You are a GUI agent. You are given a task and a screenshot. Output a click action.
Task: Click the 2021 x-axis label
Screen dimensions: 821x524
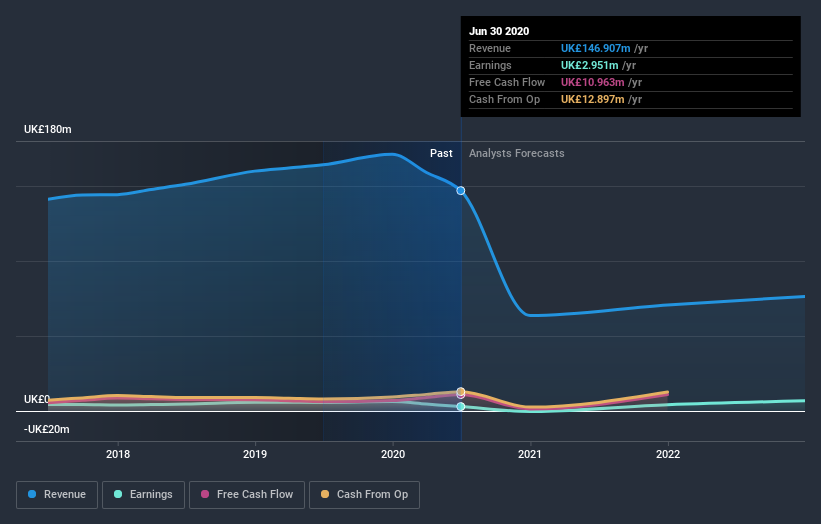530,454
